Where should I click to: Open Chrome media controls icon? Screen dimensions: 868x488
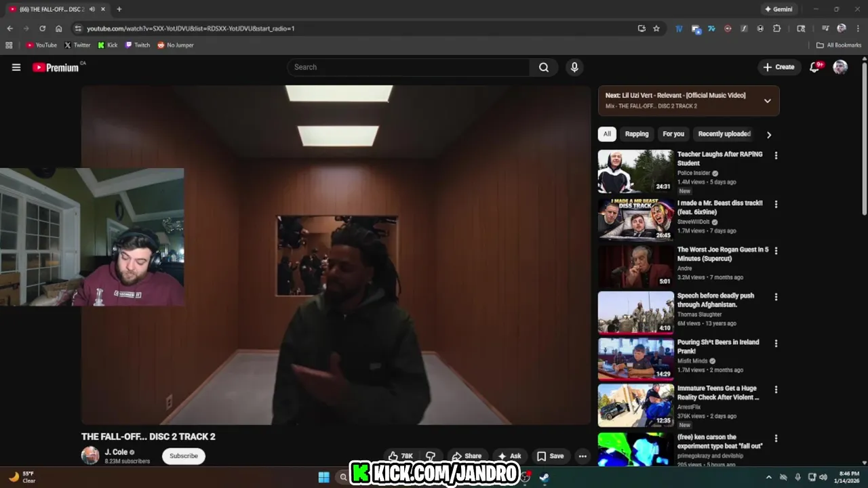point(825,28)
